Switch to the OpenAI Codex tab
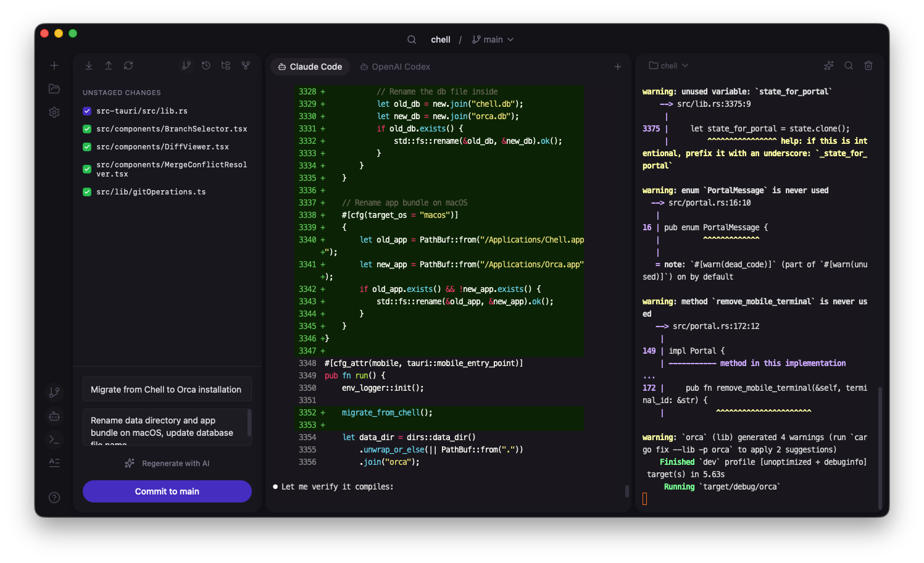Viewport: 924px width, 563px height. (x=395, y=67)
